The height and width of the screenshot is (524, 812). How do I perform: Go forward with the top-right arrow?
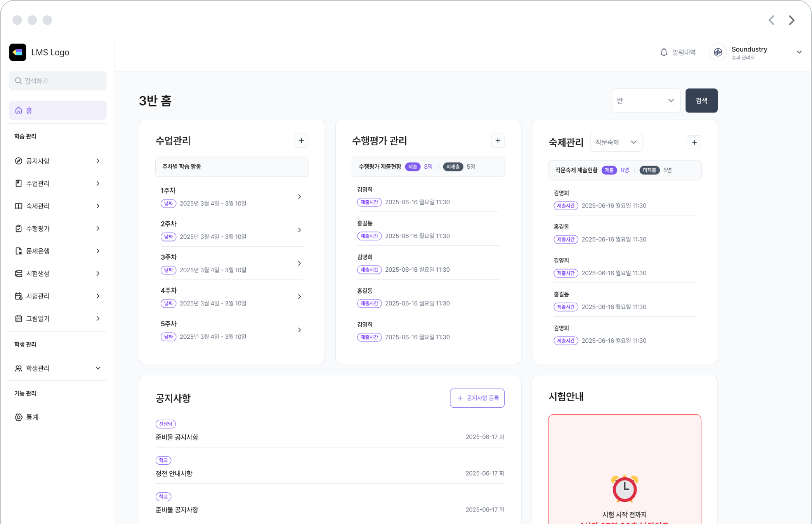[x=792, y=20]
